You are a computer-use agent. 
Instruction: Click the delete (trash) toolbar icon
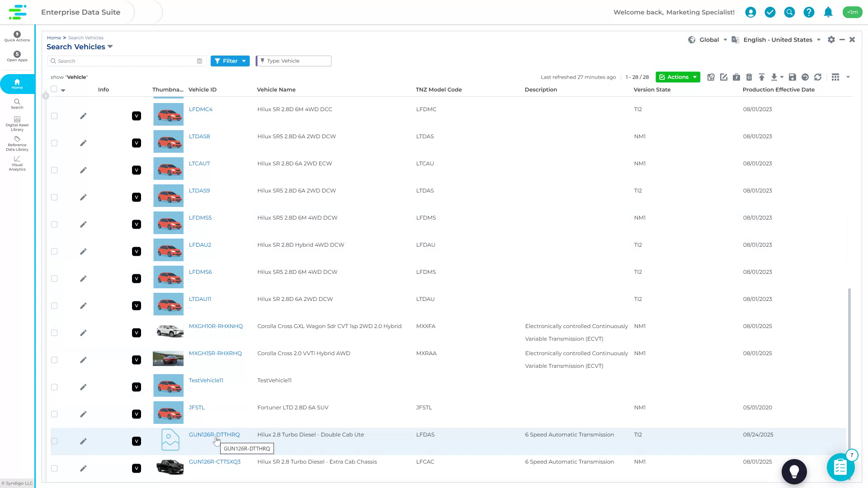click(749, 77)
